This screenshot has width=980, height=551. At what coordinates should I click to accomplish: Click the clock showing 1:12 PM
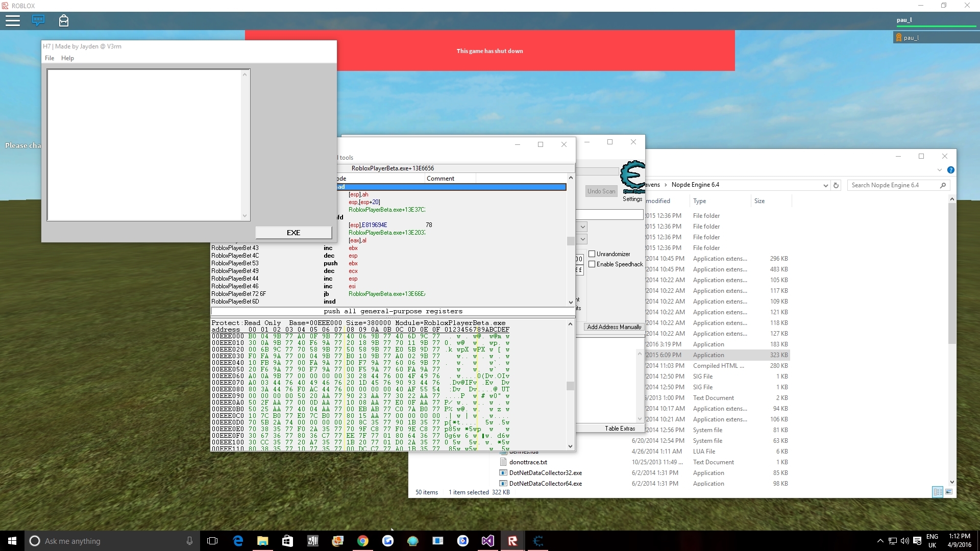click(x=960, y=536)
